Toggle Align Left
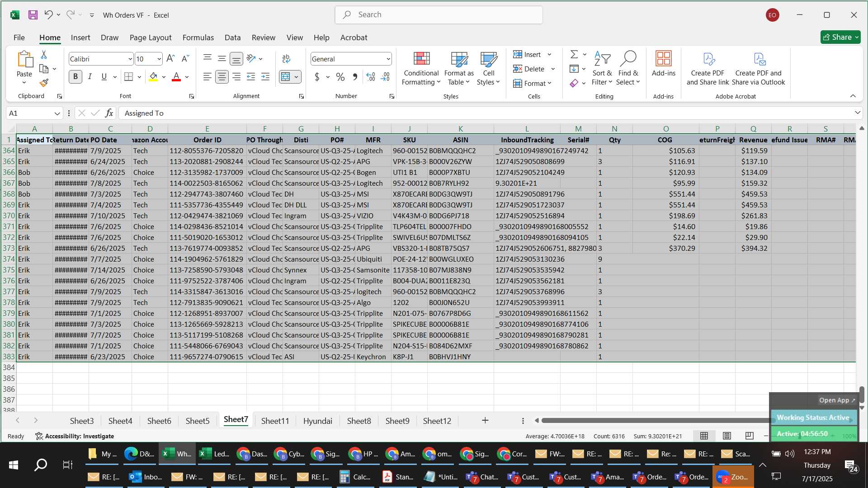This screenshot has height=488, width=868. click(207, 77)
